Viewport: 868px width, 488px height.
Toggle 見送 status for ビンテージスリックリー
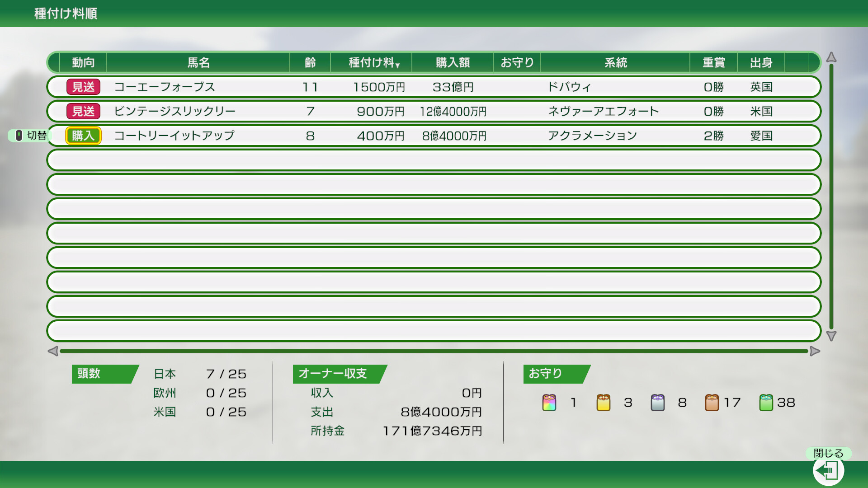tap(84, 111)
